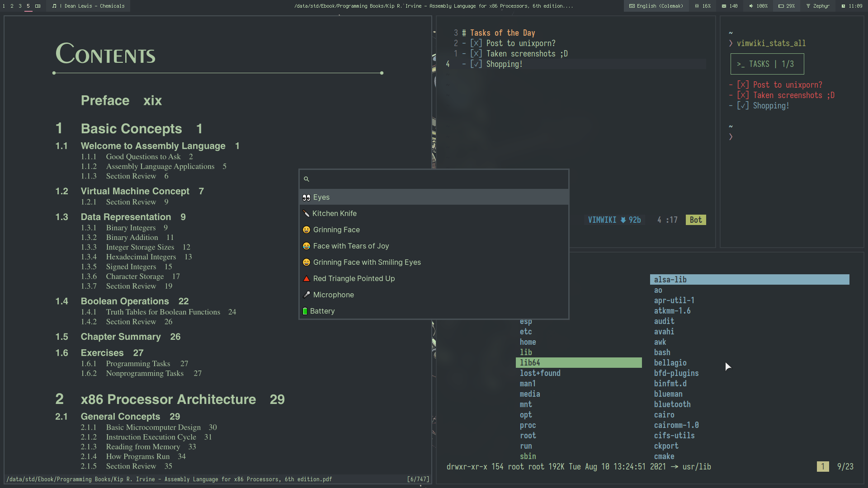868x488 pixels.
Task: Click 'Basic Concepts' chapter heading in the PDF
Action: coord(131,129)
